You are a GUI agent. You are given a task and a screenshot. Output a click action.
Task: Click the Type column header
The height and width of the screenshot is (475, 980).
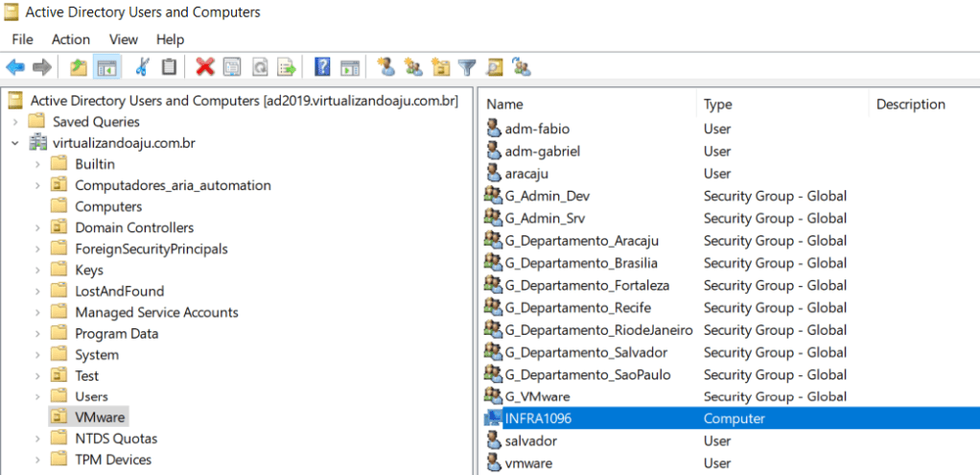click(x=717, y=104)
